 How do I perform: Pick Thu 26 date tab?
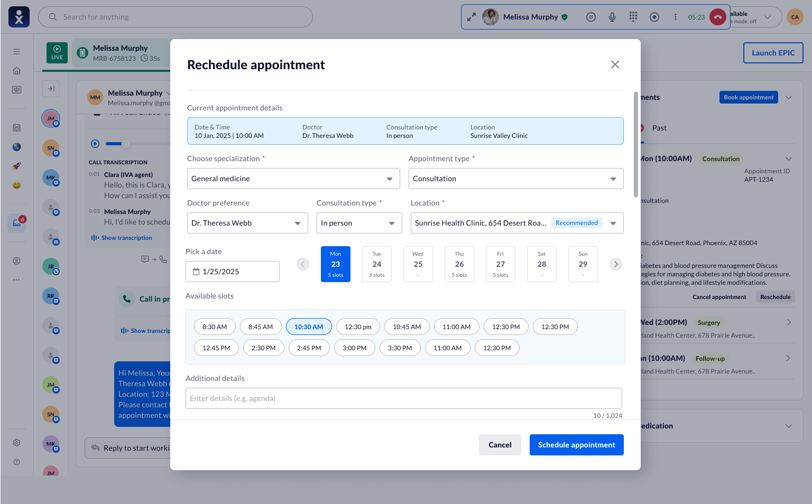click(459, 264)
